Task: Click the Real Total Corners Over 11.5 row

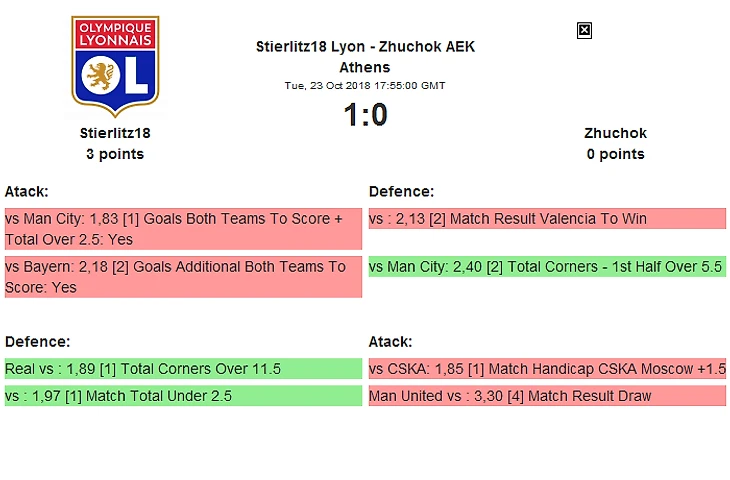Action: point(183,369)
